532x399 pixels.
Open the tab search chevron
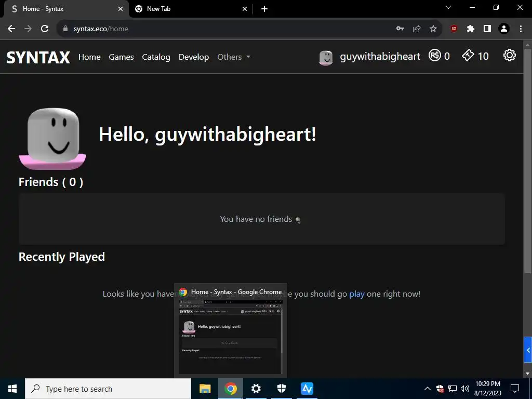tap(448, 7)
